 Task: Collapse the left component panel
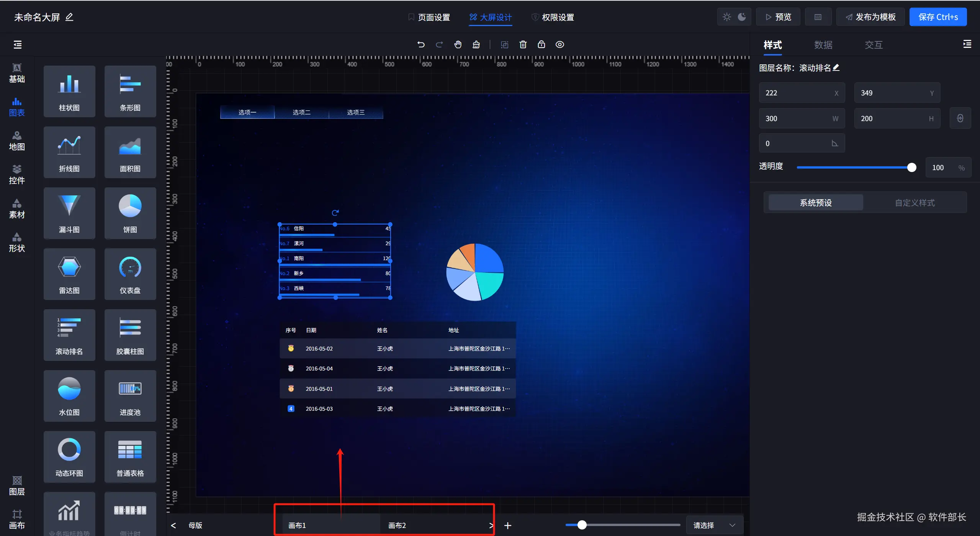click(18, 44)
